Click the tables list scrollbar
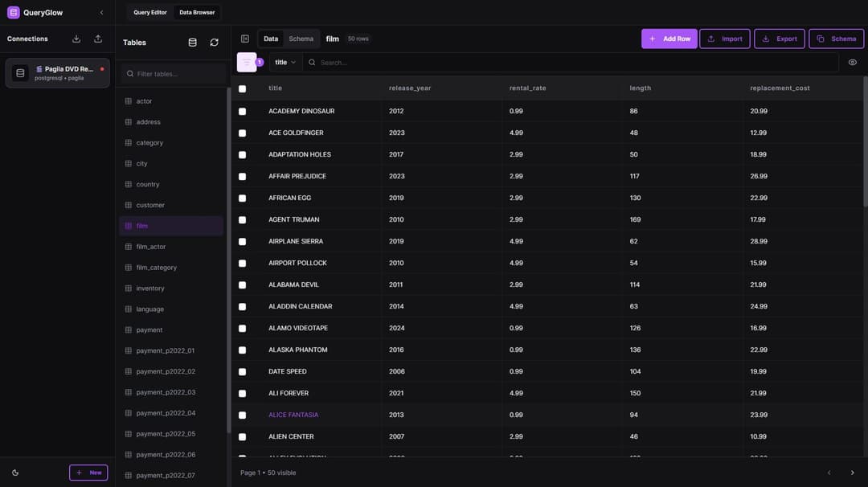868x487 pixels. click(x=228, y=260)
